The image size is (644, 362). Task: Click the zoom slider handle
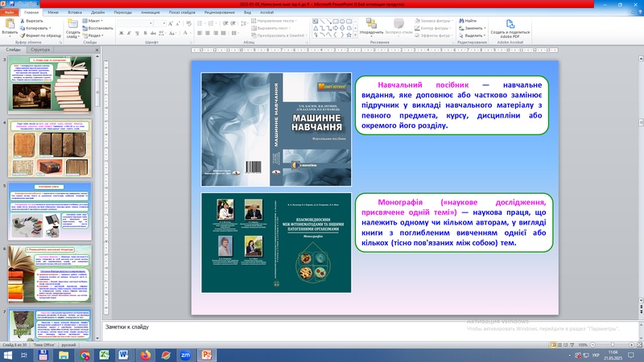click(613, 345)
